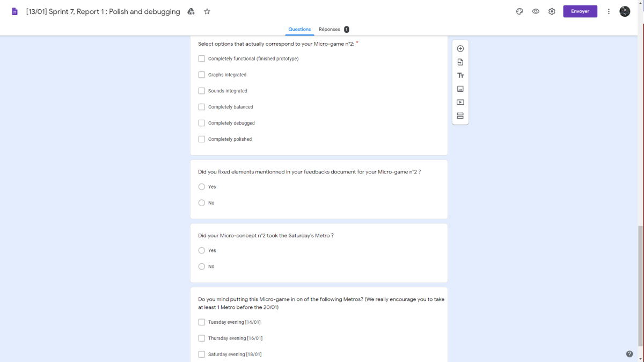Add title and description element
Image resolution: width=644 pixels, height=362 pixels.
click(460, 75)
